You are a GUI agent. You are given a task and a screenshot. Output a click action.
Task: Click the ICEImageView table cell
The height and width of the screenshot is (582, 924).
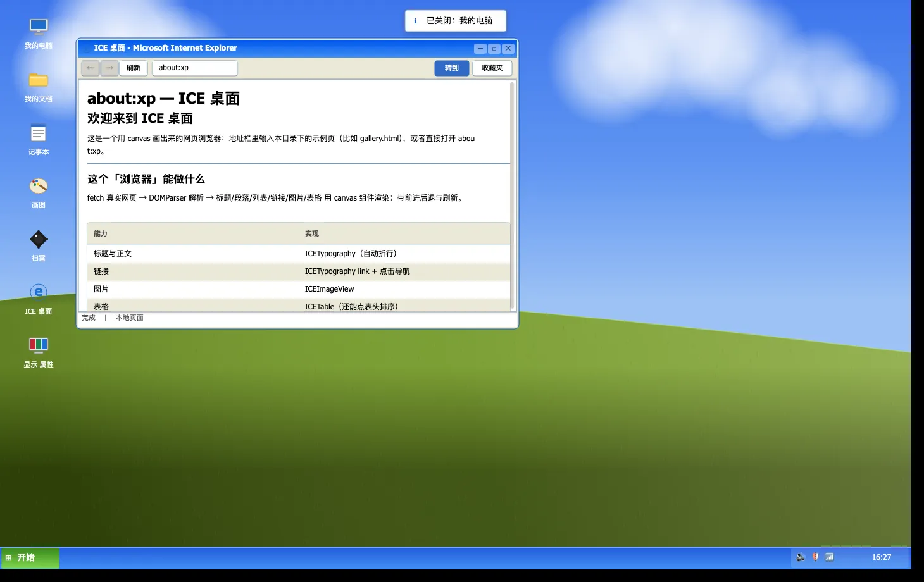(x=406, y=289)
